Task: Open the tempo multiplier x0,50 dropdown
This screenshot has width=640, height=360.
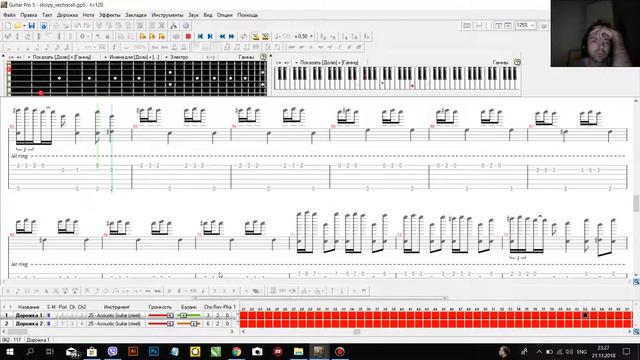Action: pyautogui.click(x=304, y=36)
